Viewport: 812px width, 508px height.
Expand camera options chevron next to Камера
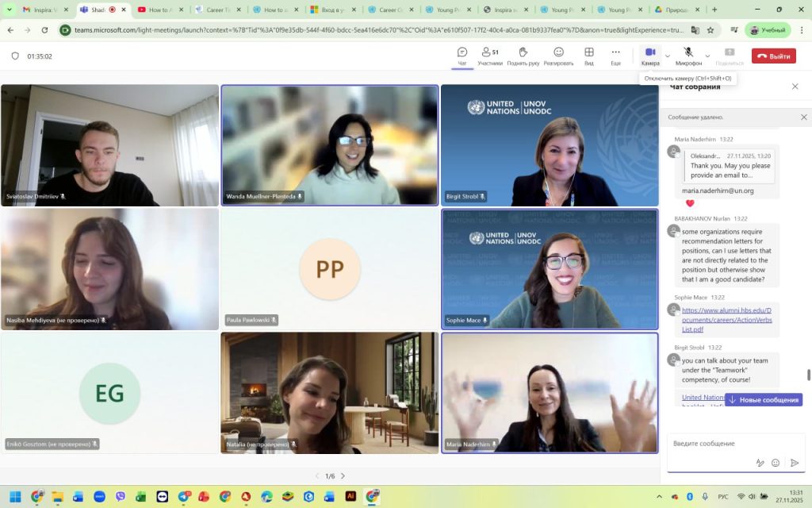[668, 56]
